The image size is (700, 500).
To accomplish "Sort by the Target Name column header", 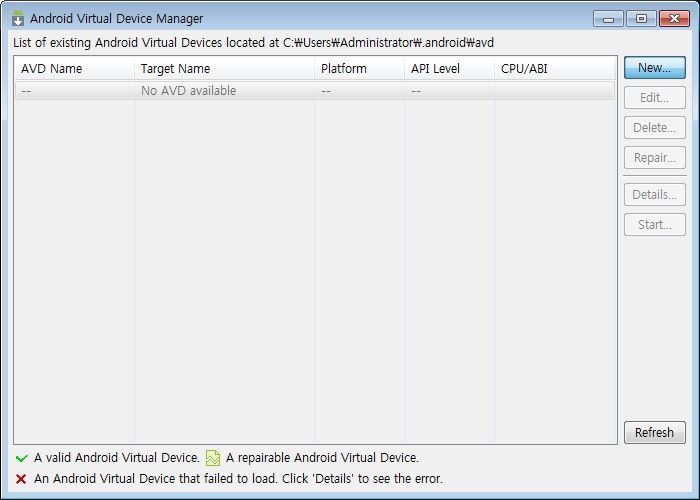I will point(224,68).
